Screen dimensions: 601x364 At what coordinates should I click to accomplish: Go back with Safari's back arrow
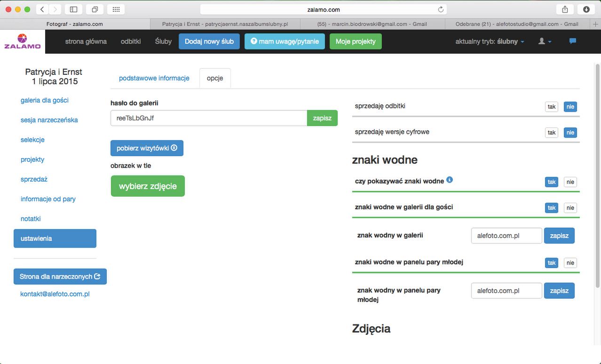click(x=42, y=9)
